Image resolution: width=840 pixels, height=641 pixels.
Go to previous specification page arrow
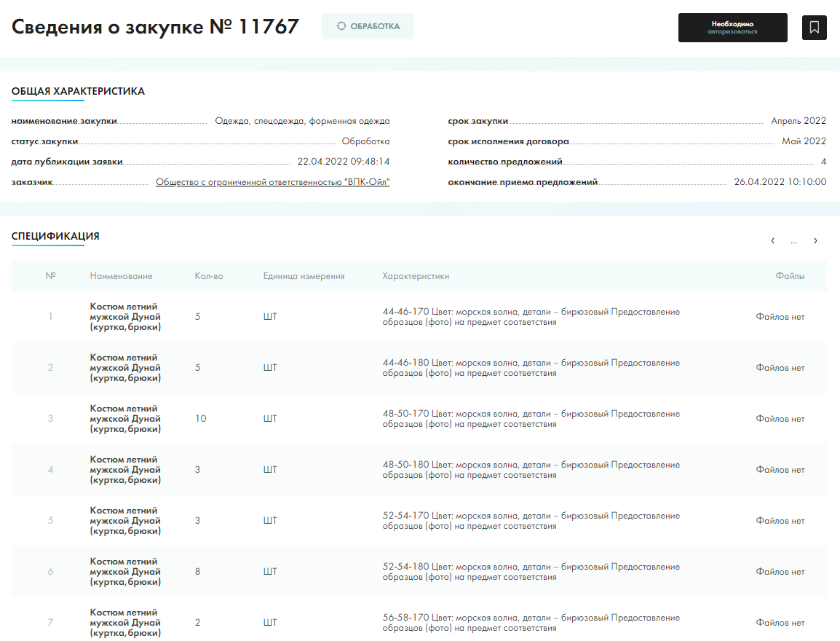tap(772, 241)
